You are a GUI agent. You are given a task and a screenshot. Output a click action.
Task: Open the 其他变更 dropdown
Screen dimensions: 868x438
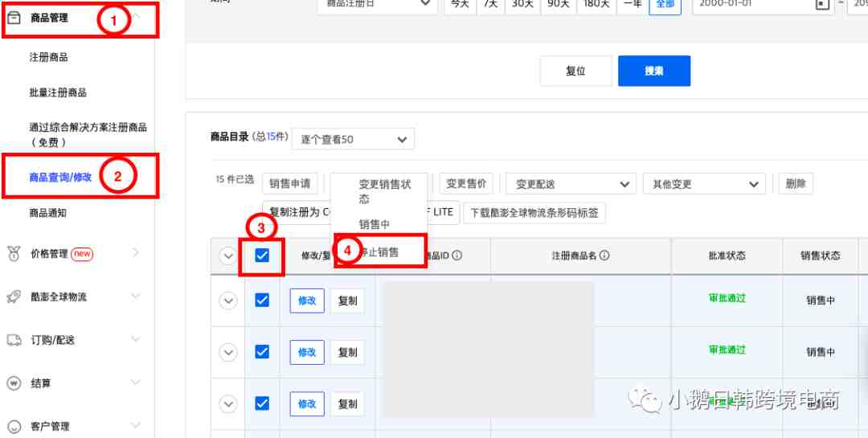704,184
